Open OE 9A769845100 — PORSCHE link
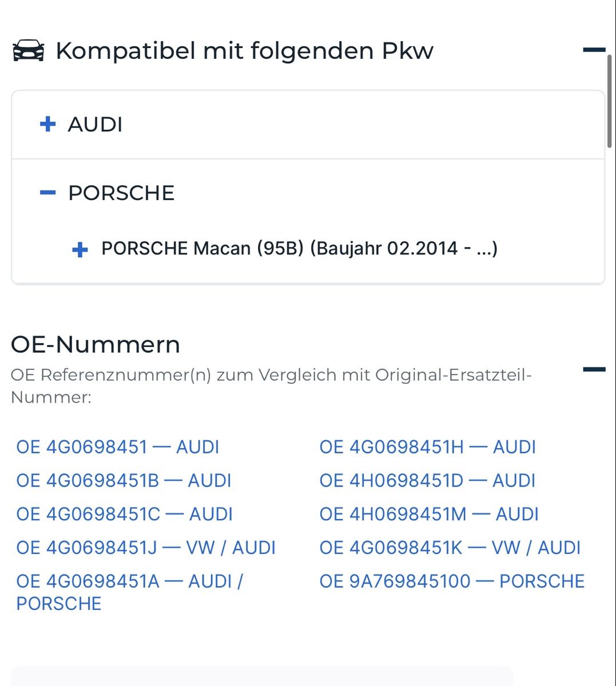This screenshot has height=686, width=616. [452, 582]
